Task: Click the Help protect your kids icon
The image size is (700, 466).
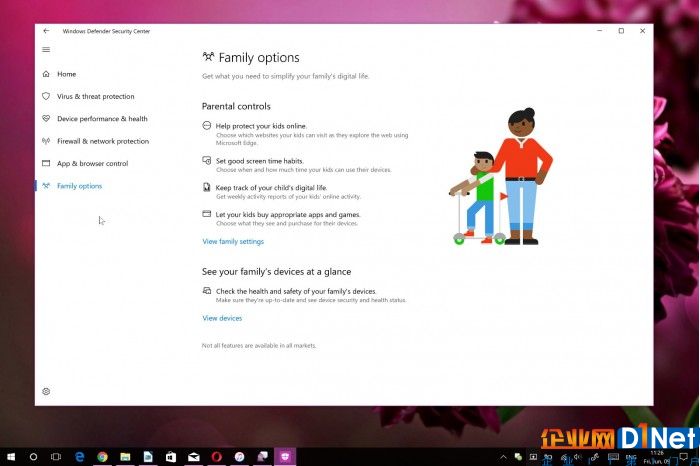Action: [206, 125]
